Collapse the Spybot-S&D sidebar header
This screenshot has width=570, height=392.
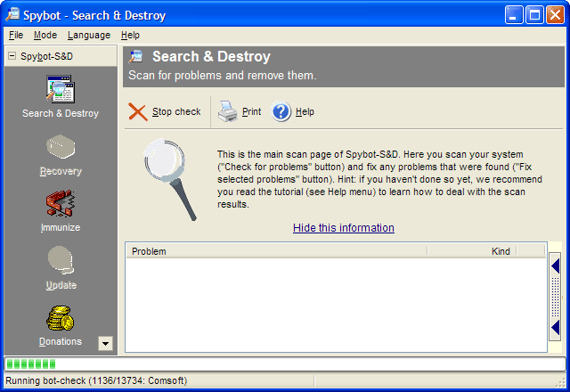point(12,56)
